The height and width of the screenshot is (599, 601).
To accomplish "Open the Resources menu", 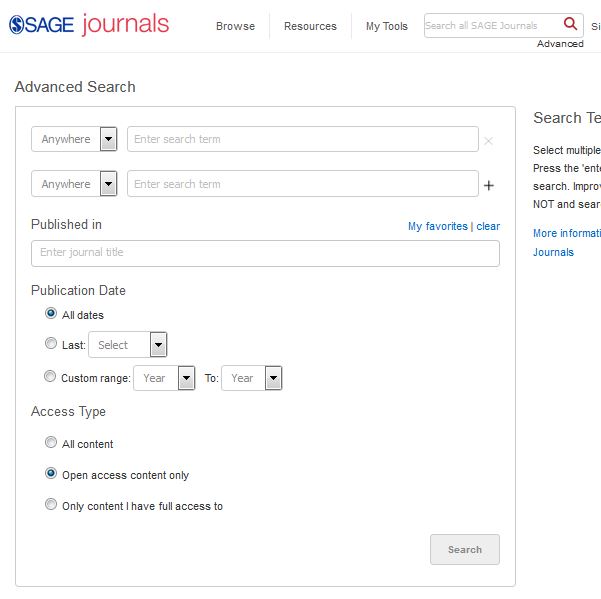I will click(310, 26).
